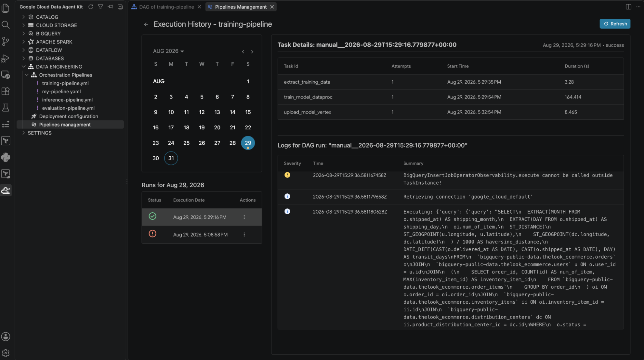Click the Refresh button

(615, 24)
